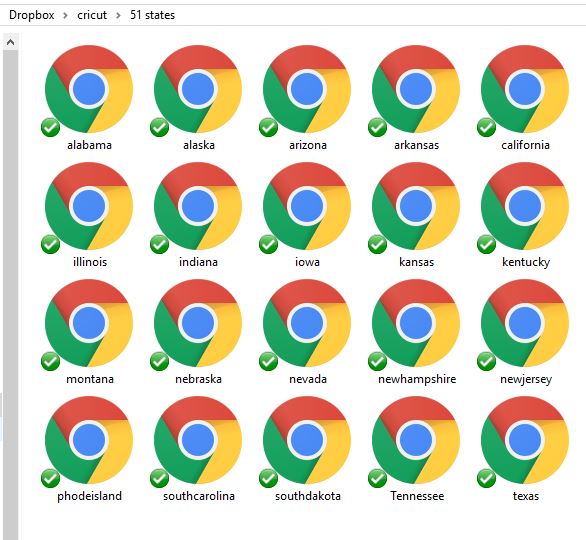
Task: Go to cricut folder in breadcrumb
Action: tap(92, 15)
